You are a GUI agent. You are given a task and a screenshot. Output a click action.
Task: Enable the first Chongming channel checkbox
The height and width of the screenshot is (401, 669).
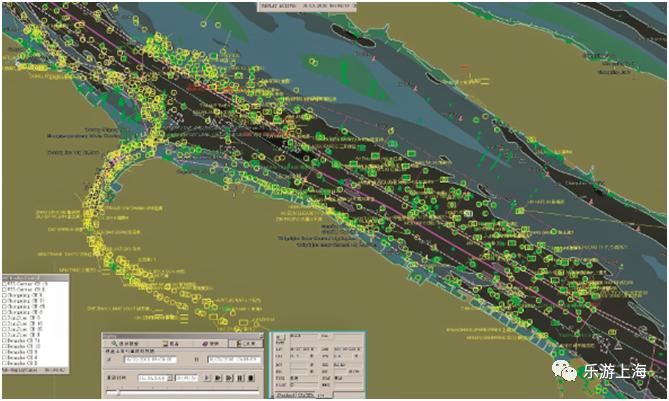(x=5, y=295)
